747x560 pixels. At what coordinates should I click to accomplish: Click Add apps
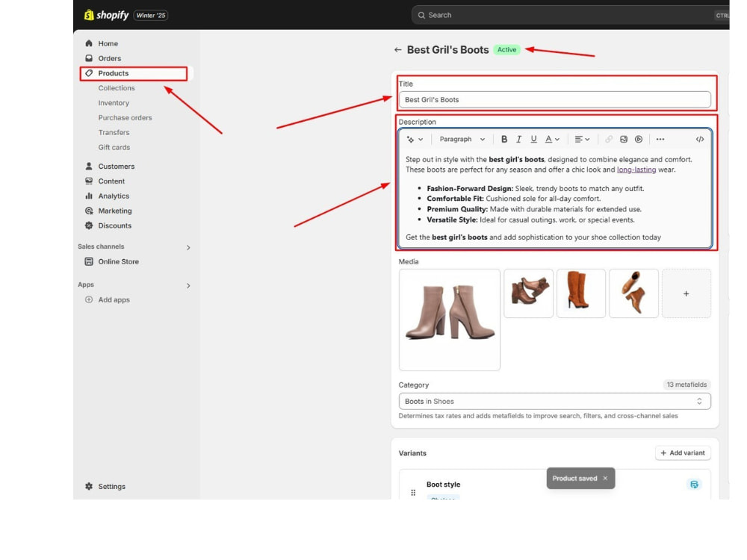(x=114, y=299)
